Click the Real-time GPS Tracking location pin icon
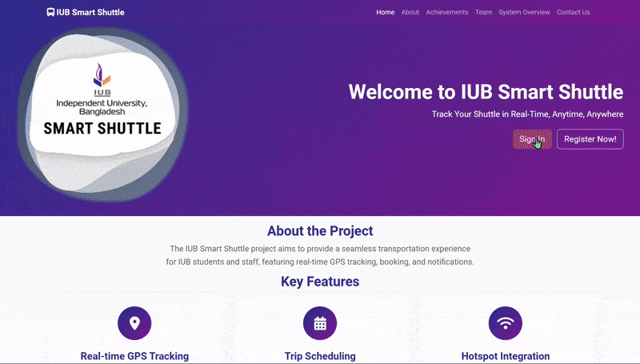The width and height of the screenshot is (640, 364). pos(134,323)
